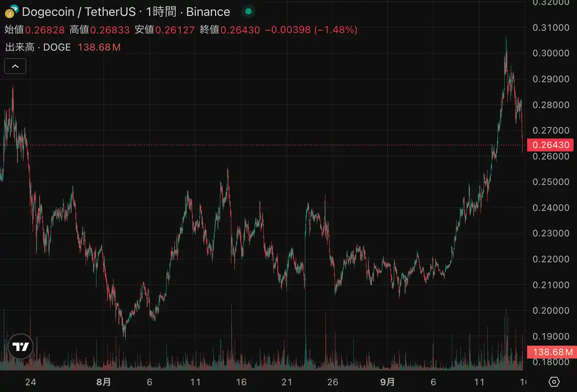Click the 0.20000 price scale label
The height and width of the screenshot is (392, 577).
[x=551, y=310]
